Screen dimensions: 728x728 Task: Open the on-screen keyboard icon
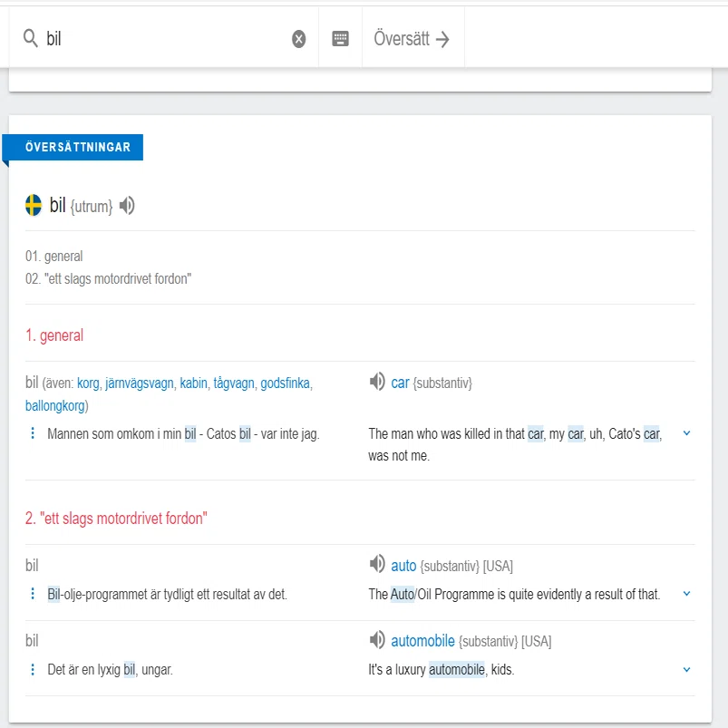tap(340, 39)
